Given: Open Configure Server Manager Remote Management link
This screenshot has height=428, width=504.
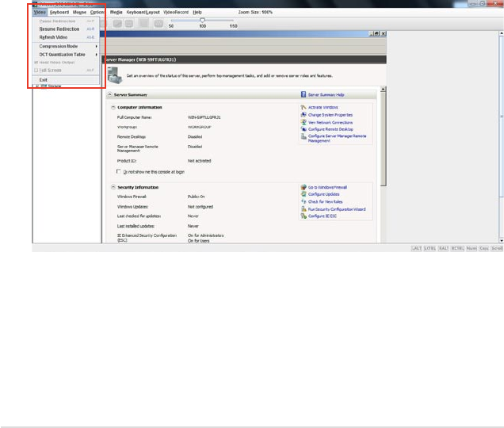Looking at the screenshot, I should (x=337, y=138).
